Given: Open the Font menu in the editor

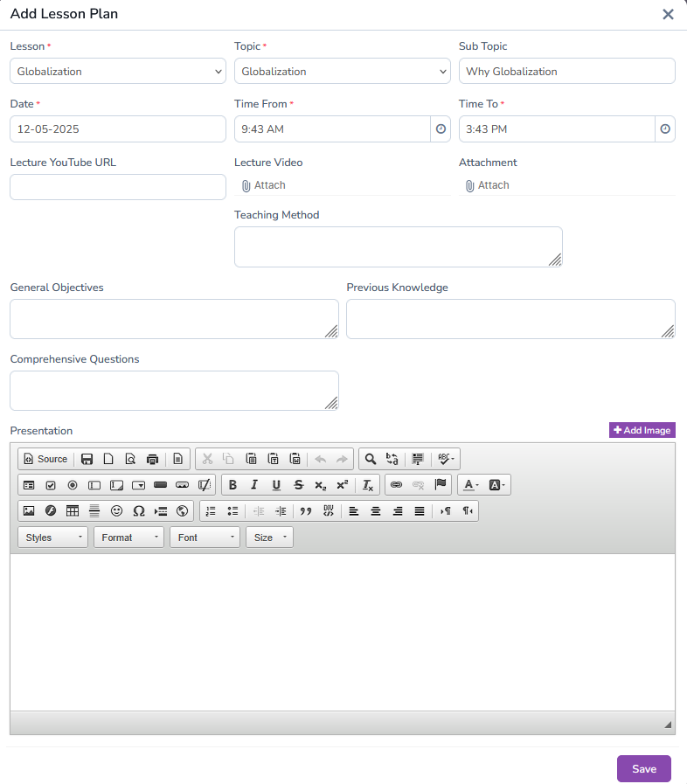Looking at the screenshot, I should coord(205,537).
